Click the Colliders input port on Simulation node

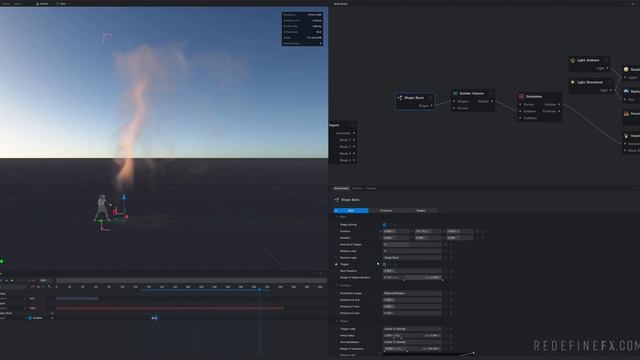tap(520, 118)
